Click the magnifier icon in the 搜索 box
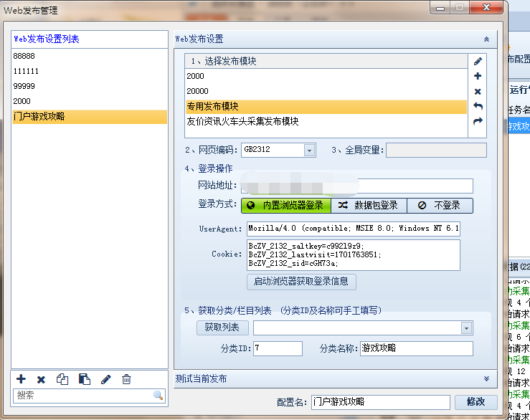 click(158, 396)
